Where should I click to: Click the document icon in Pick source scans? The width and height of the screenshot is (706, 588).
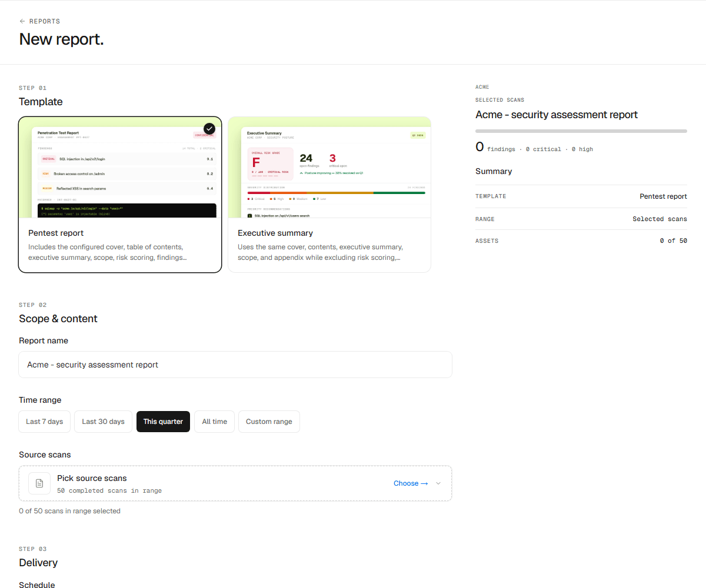click(39, 483)
